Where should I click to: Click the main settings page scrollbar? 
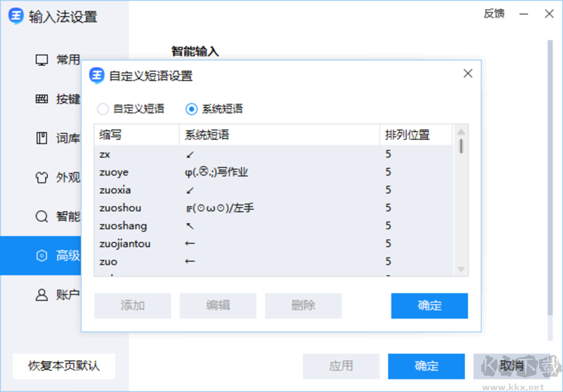pos(550,177)
